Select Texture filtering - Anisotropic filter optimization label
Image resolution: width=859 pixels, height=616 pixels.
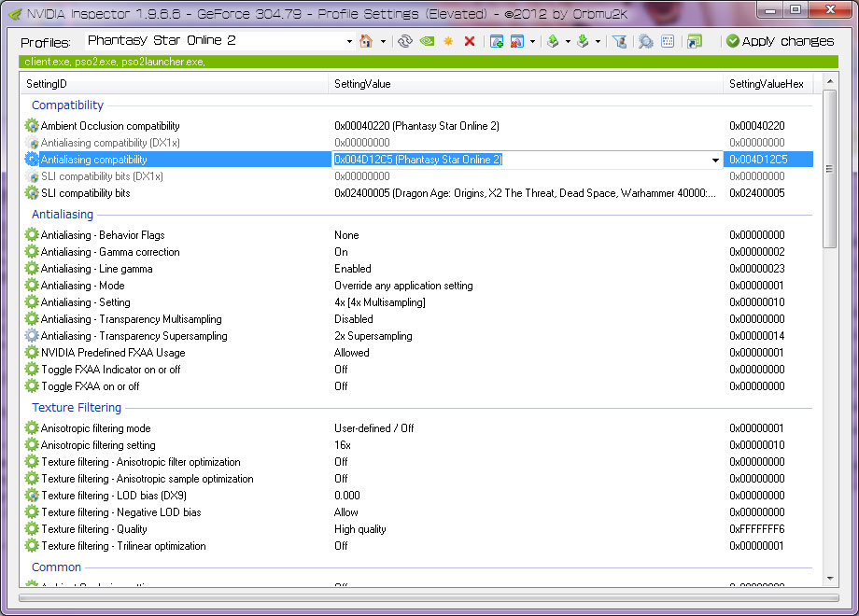point(141,462)
